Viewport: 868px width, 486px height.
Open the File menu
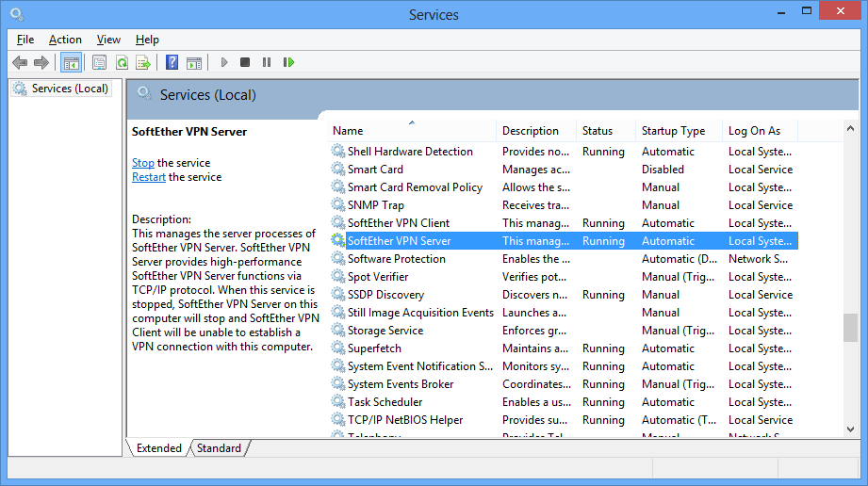click(25, 40)
